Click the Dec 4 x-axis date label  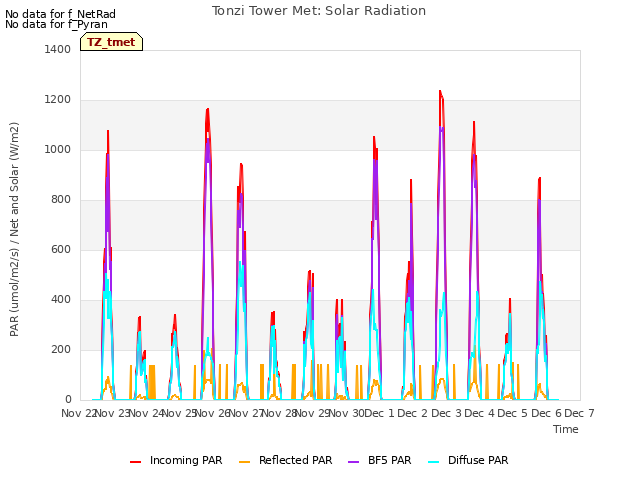click(x=480, y=413)
